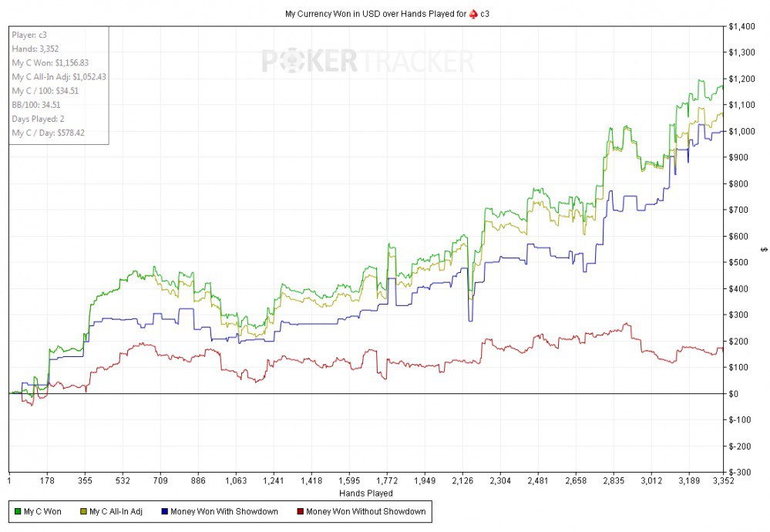Click green My C Won legend swatch
This screenshot has width=770, height=532.
point(18,511)
